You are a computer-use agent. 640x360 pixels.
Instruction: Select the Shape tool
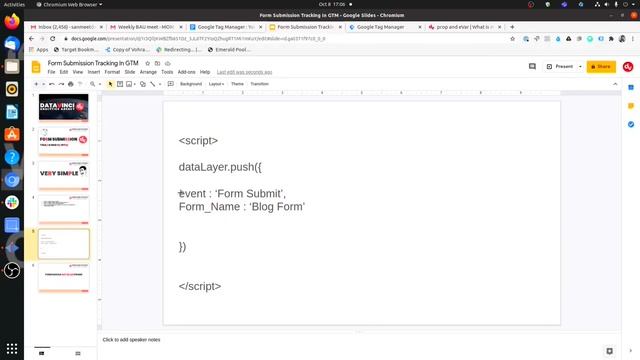[143, 84]
